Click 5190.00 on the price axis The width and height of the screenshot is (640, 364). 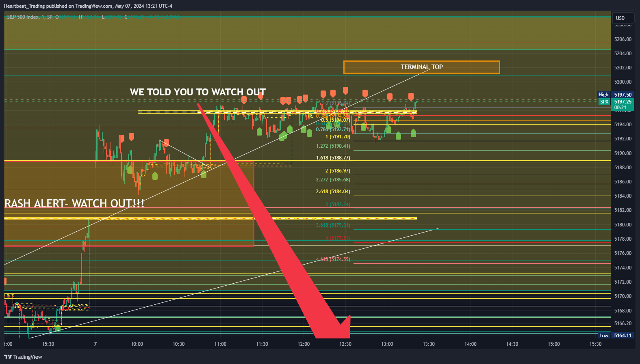[623, 153]
